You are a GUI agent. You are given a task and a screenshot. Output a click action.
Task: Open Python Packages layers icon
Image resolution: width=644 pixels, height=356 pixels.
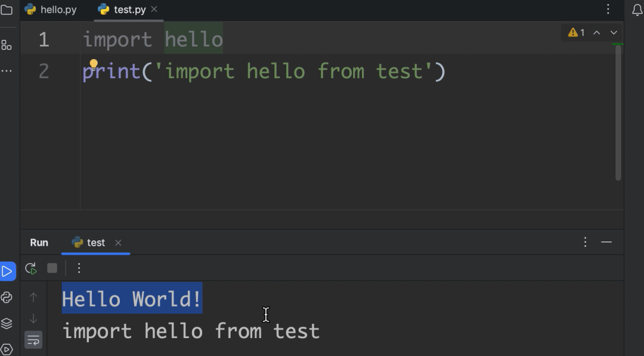(x=7, y=324)
